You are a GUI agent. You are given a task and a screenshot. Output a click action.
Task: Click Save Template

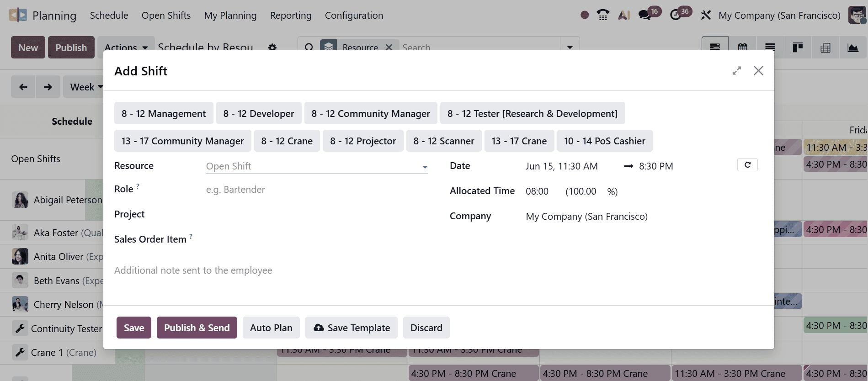pyautogui.click(x=351, y=328)
